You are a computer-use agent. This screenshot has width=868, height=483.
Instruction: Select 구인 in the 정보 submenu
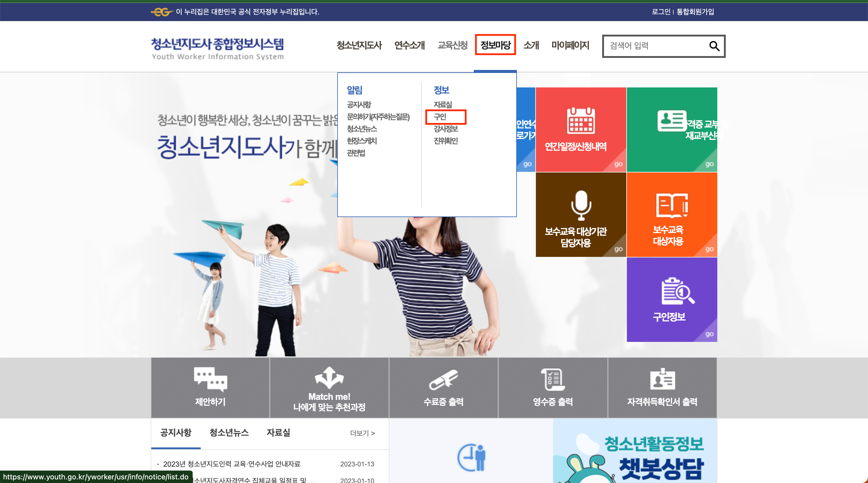[x=440, y=117]
